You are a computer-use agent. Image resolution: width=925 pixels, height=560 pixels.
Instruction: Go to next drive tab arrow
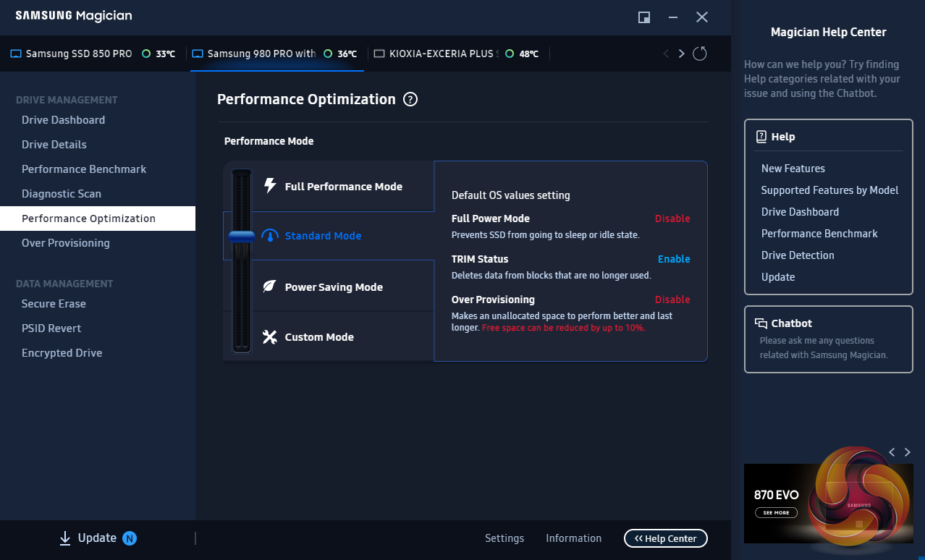681,54
